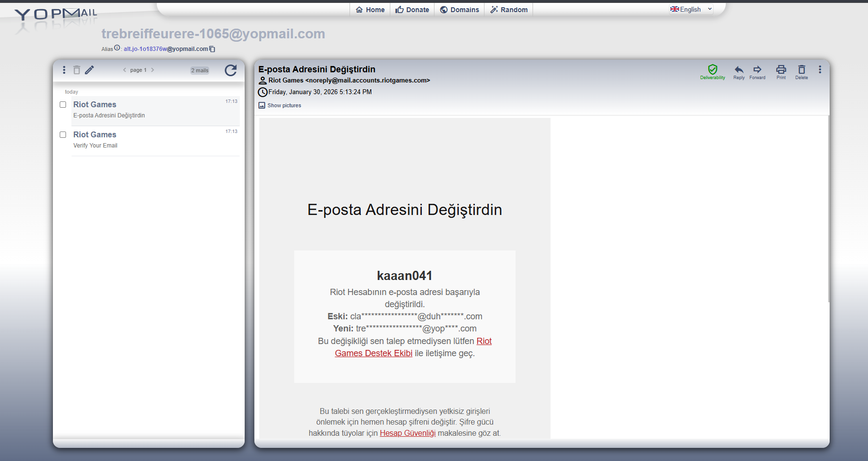868x461 pixels.
Task: Click the alias info icon
Action: 117,48
